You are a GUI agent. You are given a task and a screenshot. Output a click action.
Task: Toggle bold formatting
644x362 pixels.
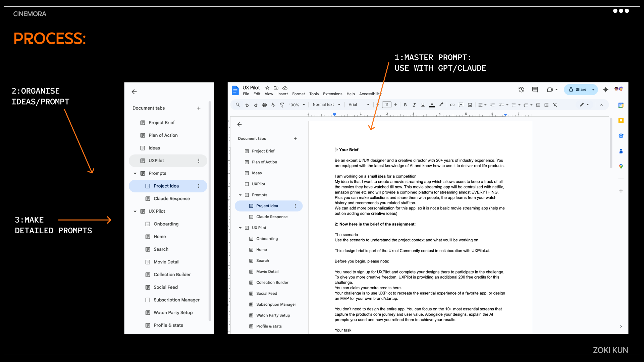point(405,105)
